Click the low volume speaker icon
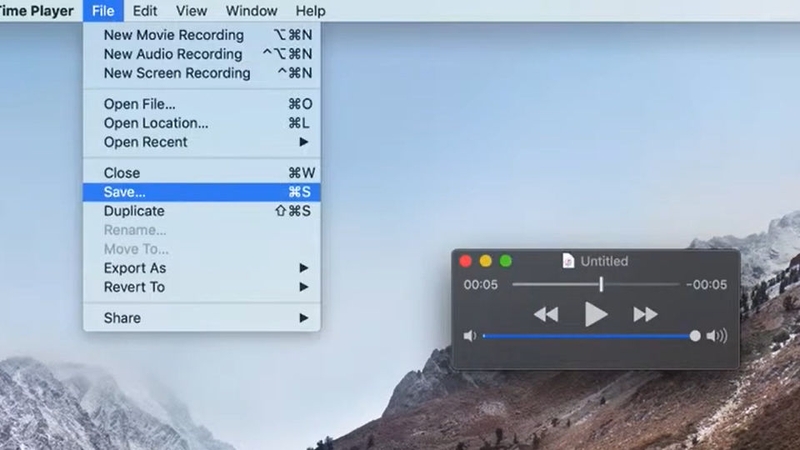This screenshot has width=800, height=450. click(x=469, y=336)
